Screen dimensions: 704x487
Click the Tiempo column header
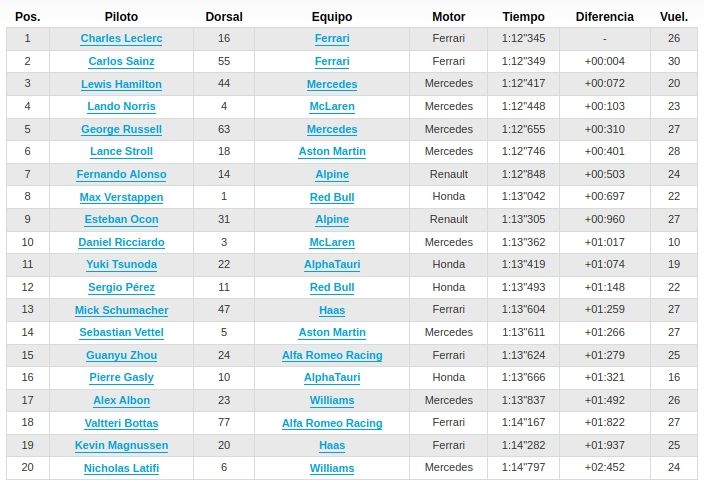[x=524, y=17]
